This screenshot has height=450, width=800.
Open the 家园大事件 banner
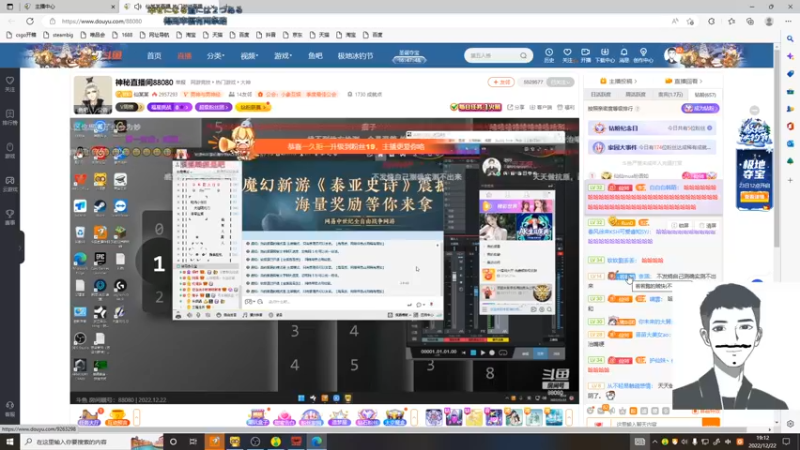click(x=652, y=147)
